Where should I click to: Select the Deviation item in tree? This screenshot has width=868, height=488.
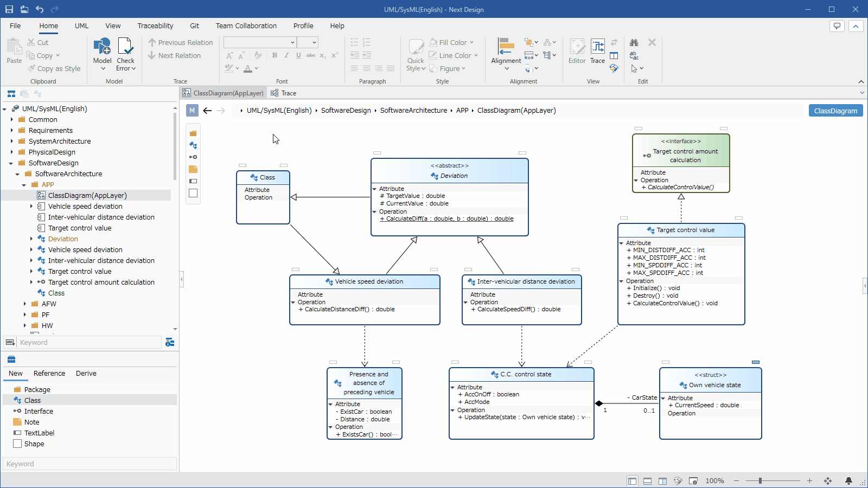[63, 239]
